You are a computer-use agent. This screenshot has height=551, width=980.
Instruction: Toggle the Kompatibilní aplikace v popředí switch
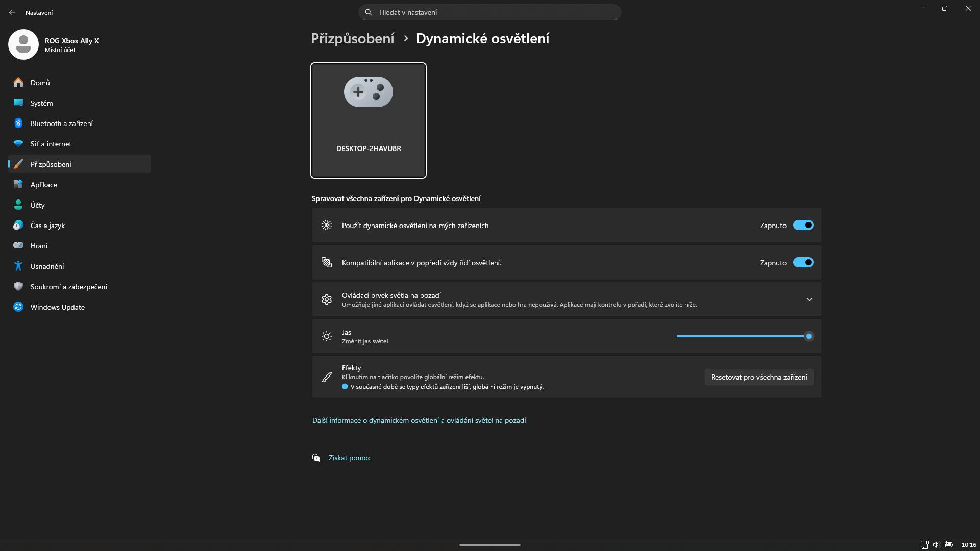[x=803, y=263]
